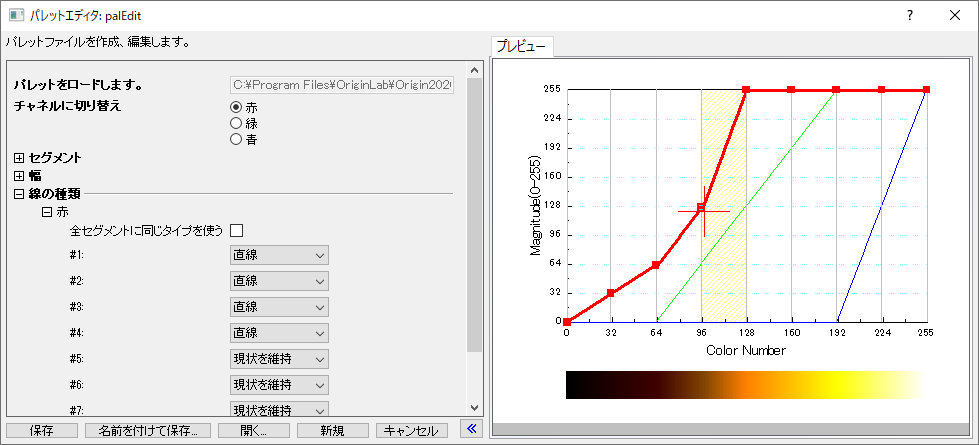Viewport: 979px width, 445px height.
Task: Collapse the panel with the double-arrow button
Action: pos(471,429)
